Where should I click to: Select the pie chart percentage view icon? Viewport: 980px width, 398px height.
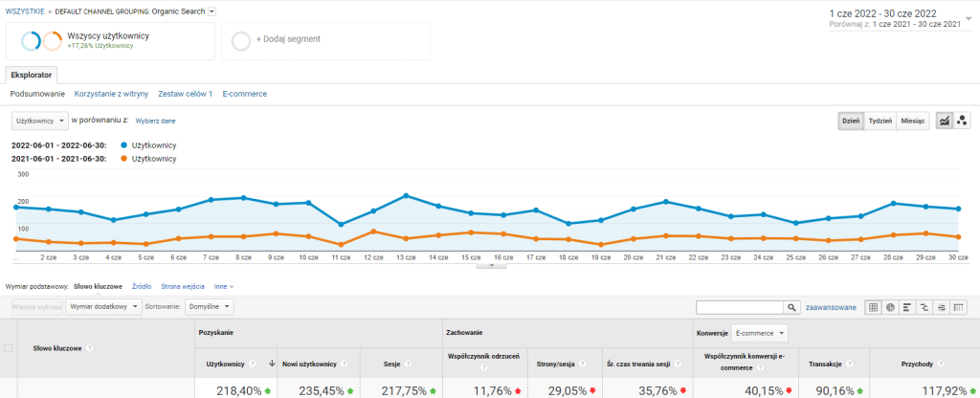click(x=889, y=307)
